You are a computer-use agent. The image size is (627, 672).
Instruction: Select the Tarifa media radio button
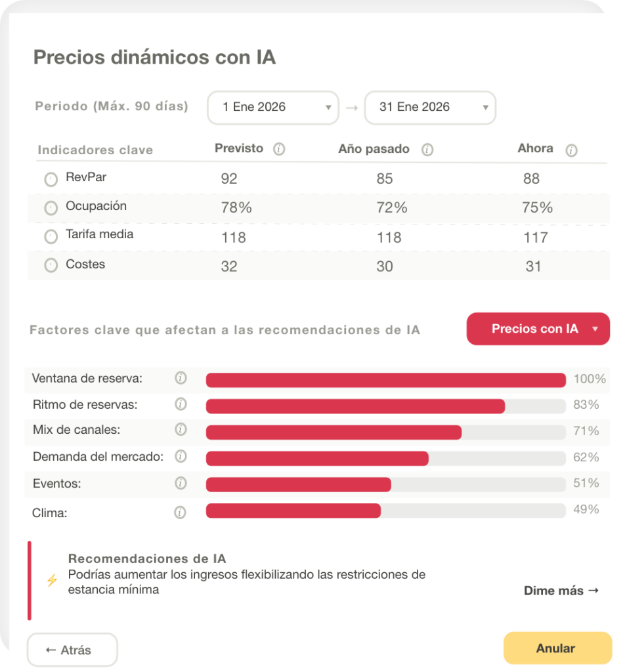point(51,236)
